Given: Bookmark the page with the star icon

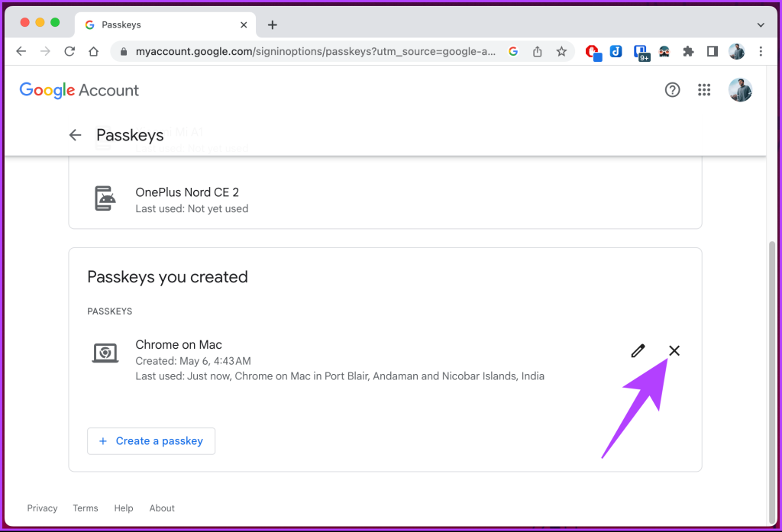Looking at the screenshot, I should click(x=561, y=51).
